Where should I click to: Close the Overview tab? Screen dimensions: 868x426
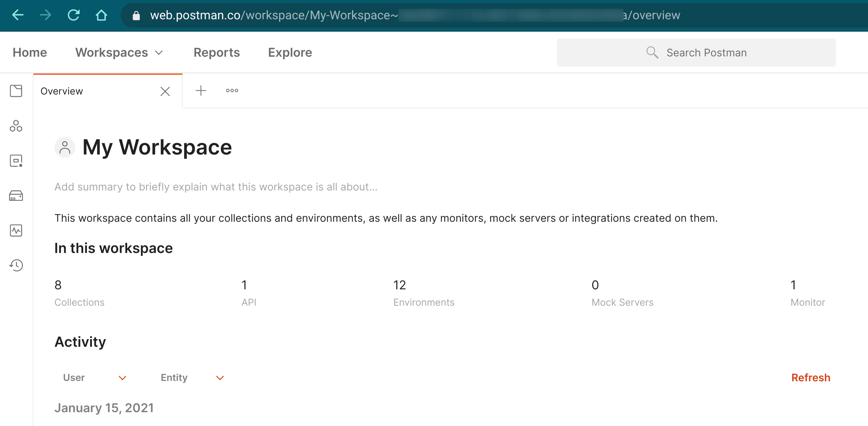pos(165,91)
